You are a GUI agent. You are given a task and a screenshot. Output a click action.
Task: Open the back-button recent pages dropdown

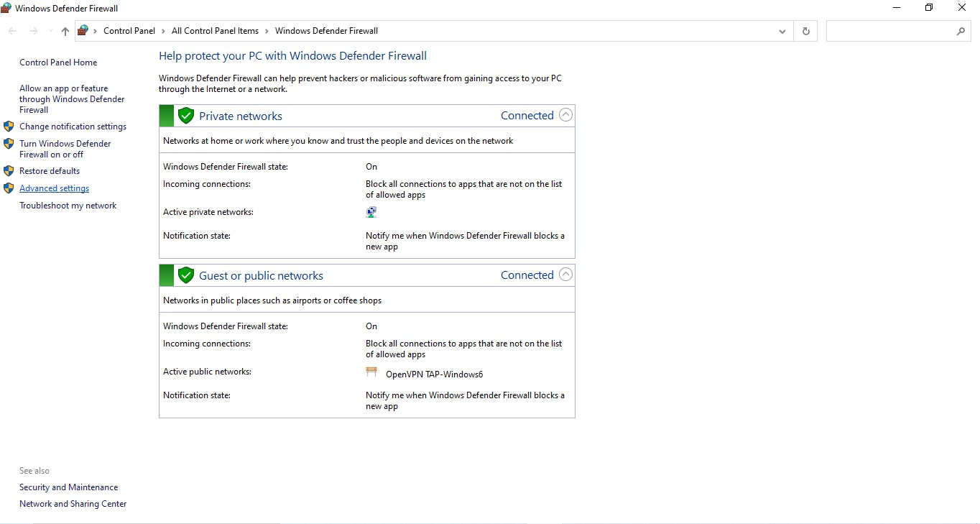tap(49, 31)
